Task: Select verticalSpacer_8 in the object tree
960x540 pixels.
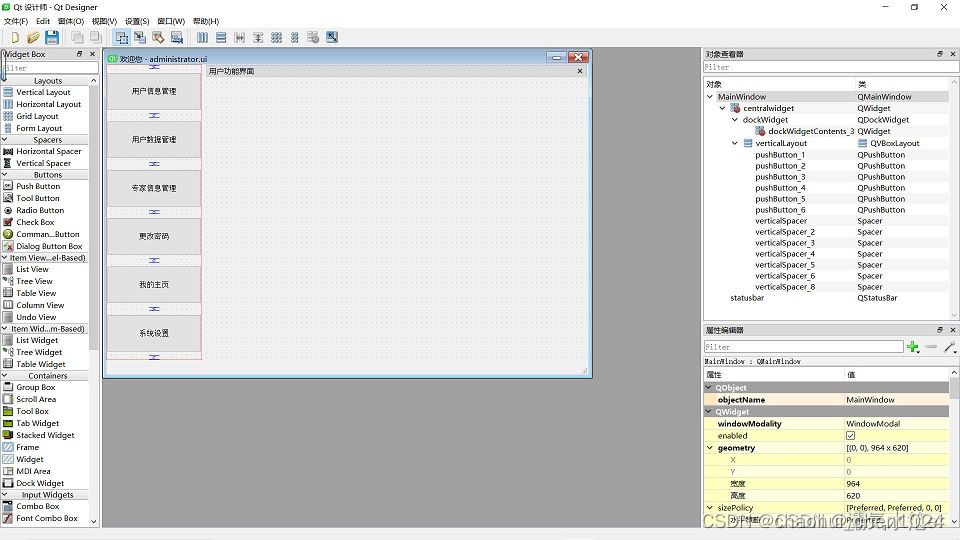Action: (785, 287)
